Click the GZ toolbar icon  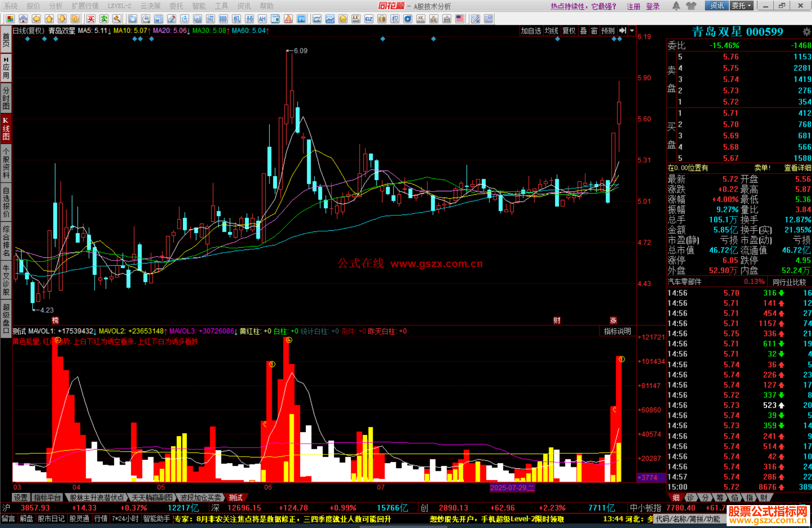[369, 19]
